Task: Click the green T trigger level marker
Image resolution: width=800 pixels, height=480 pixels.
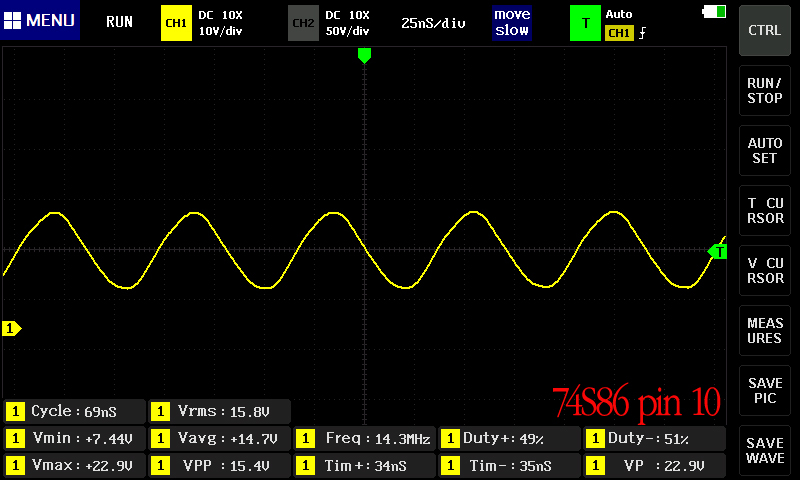Action: (717, 251)
